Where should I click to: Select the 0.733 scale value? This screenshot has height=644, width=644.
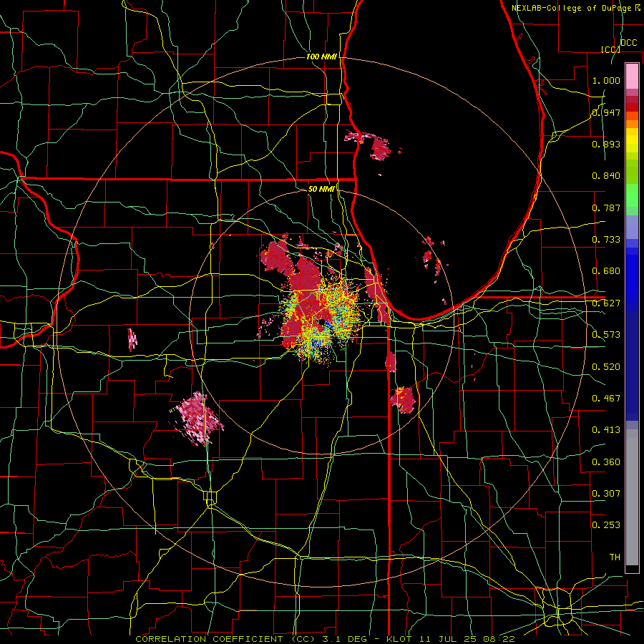tap(606, 240)
